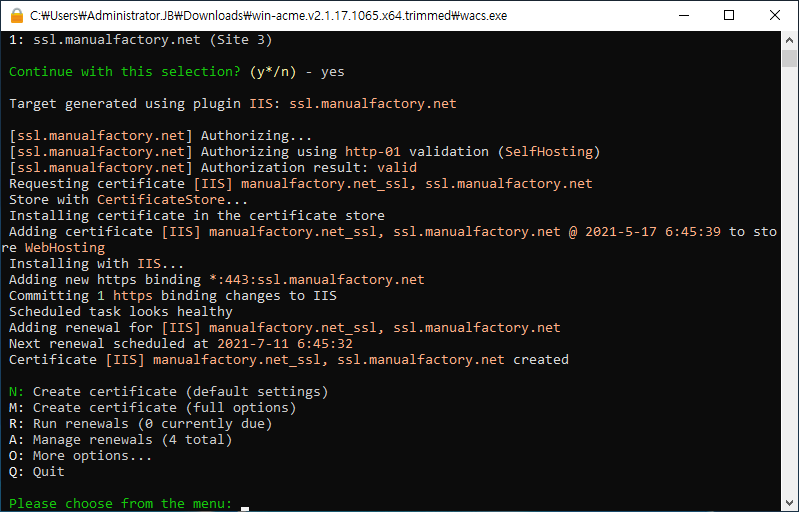Click the 'Store with CertificateStore...' line
Viewport: 799px width, 512px height.
(x=128, y=200)
